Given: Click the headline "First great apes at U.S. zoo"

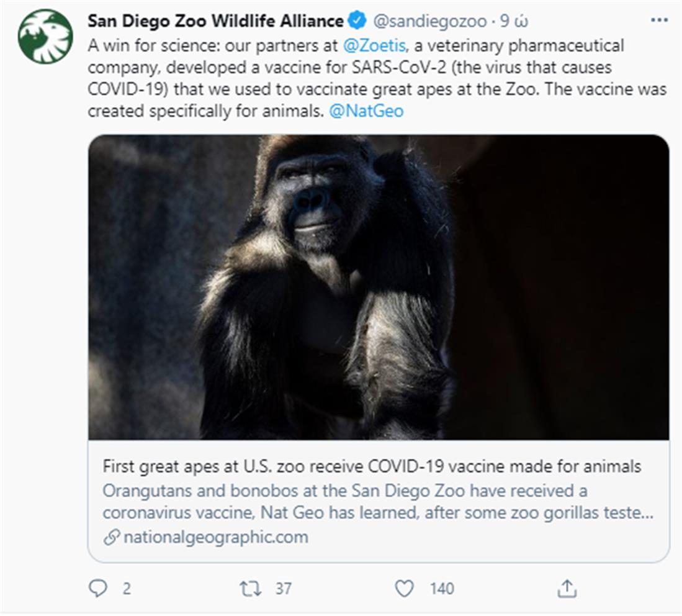Looking at the screenshot, I should point(372,466).
